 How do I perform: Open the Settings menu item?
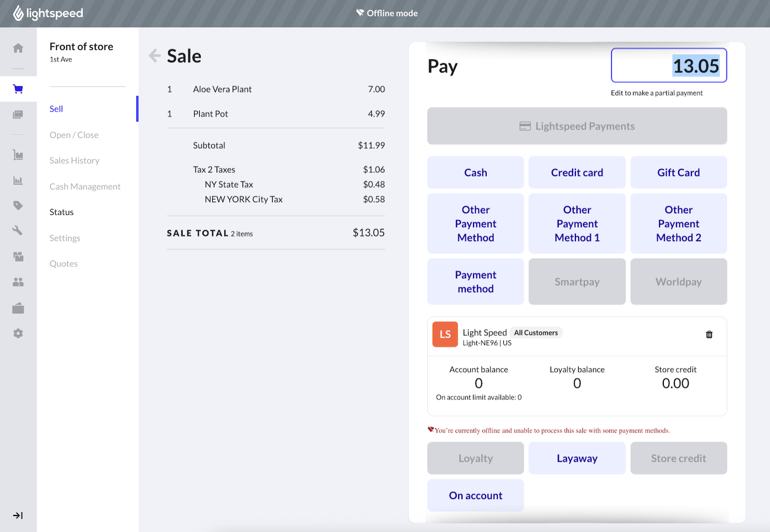point(65,238)
